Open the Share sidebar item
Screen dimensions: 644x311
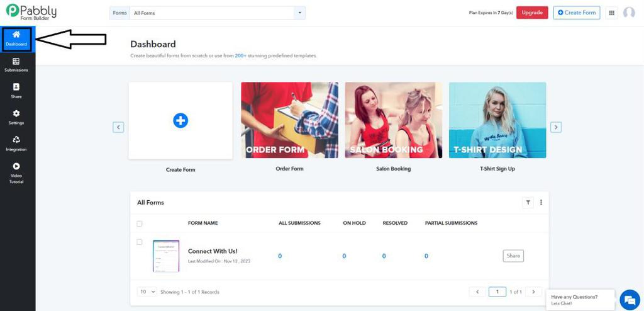click(x=16, y=91)
